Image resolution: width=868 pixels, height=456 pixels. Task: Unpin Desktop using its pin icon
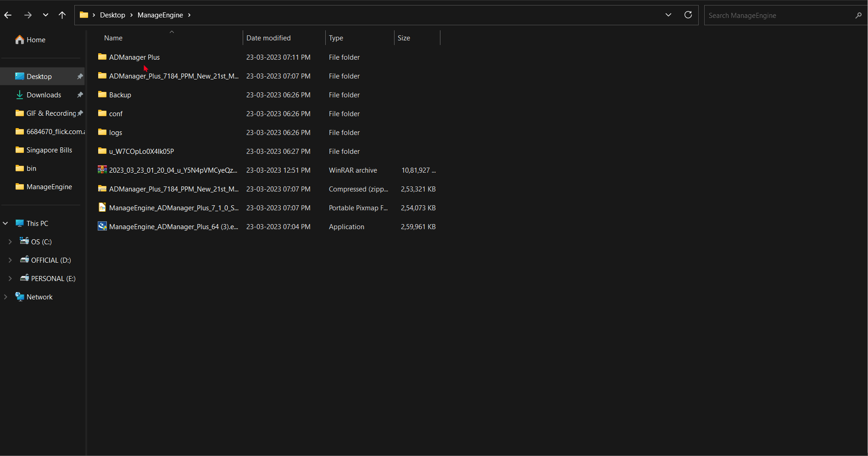(x=80, y=77)
